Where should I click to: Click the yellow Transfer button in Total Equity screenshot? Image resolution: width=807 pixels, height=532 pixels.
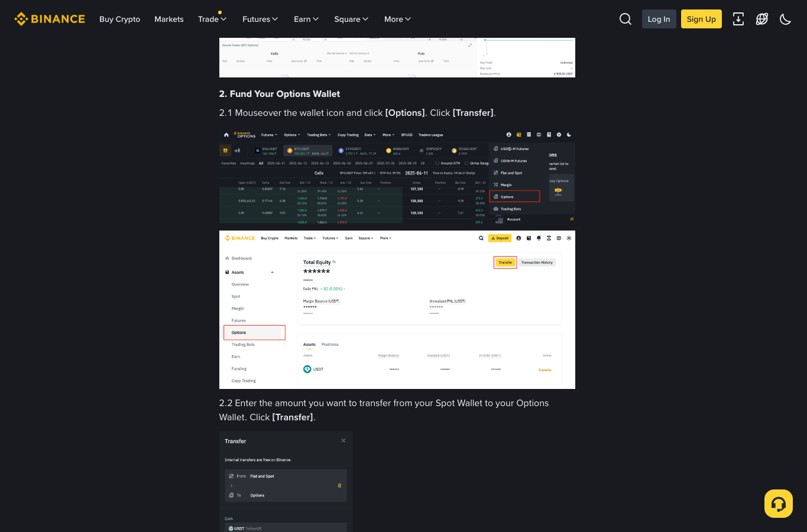pos(505,262)
